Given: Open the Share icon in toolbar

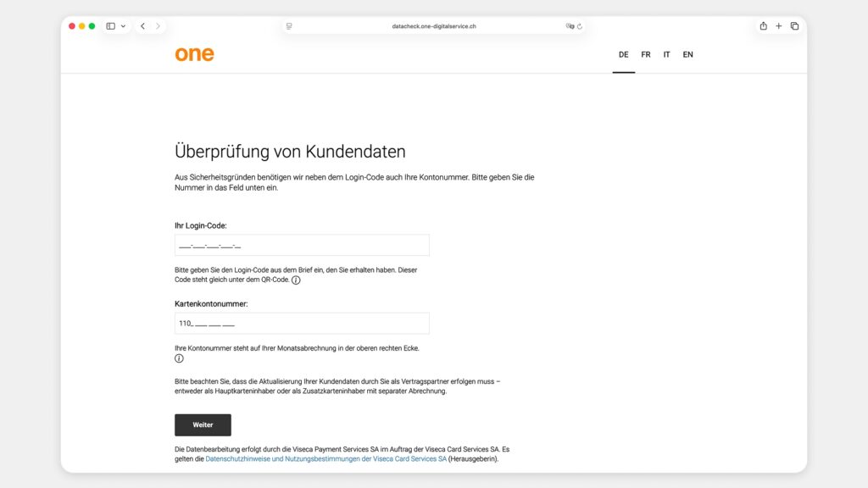Looking at the screenshot, I should click(x=764, y=25).
